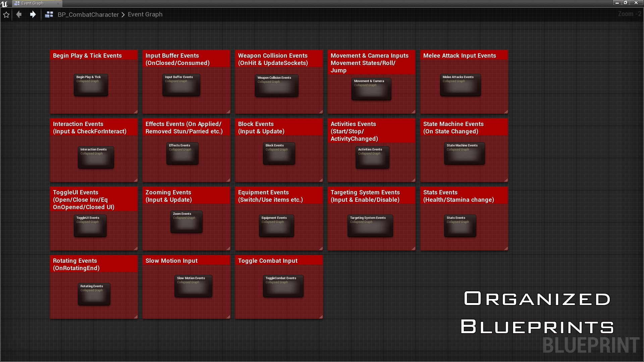The height and width of the screenshot is (362, 644).
Task: Toggle the bookmark star in the toolbar
Action: [x=6, y=14]
